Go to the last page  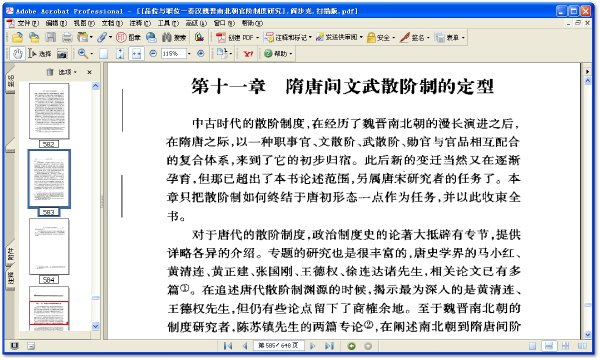coord(329,346)
